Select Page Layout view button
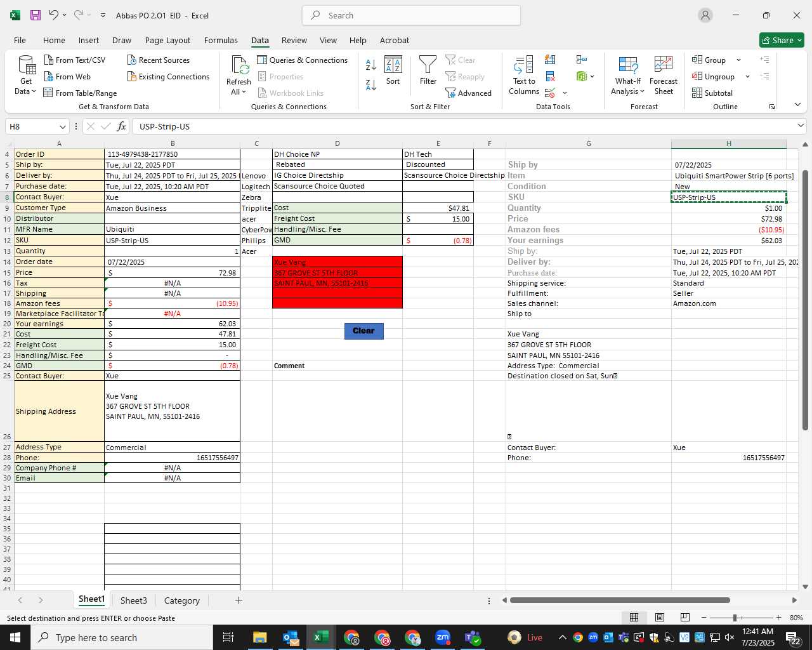 tap(659, 617)
